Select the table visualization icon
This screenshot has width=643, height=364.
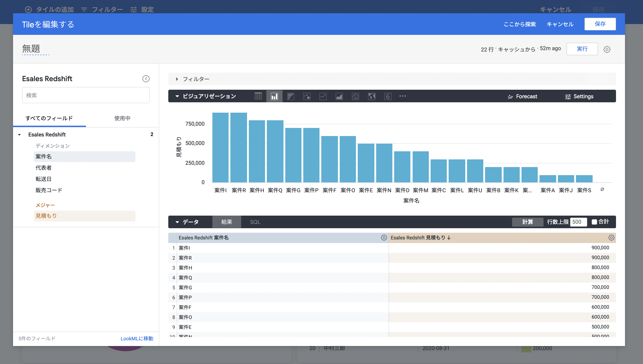(258, 96)
